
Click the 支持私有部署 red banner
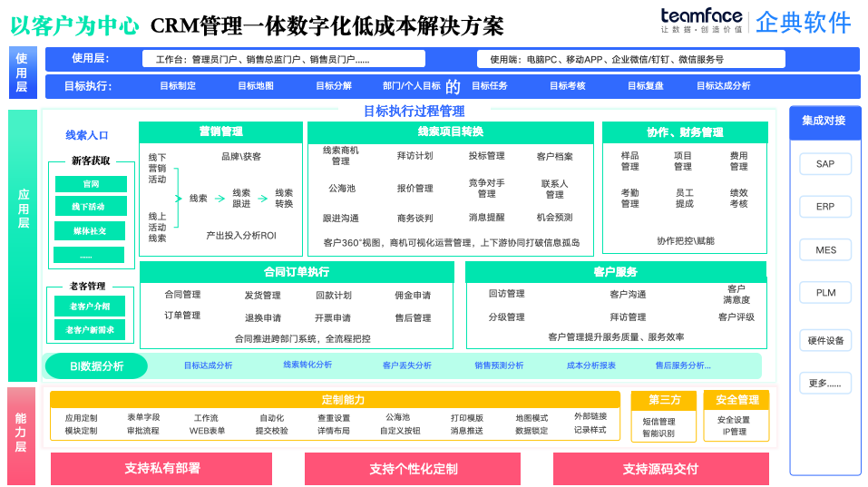tap(161, 468)
